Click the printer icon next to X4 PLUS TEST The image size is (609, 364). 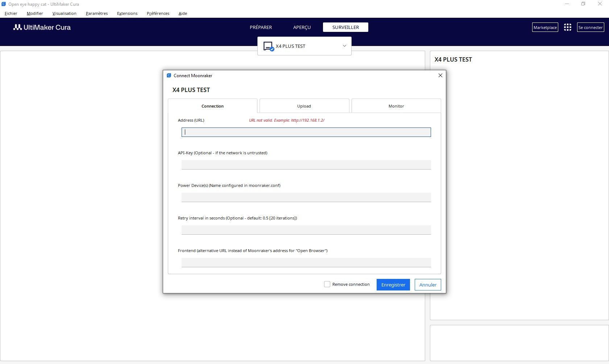268,46
